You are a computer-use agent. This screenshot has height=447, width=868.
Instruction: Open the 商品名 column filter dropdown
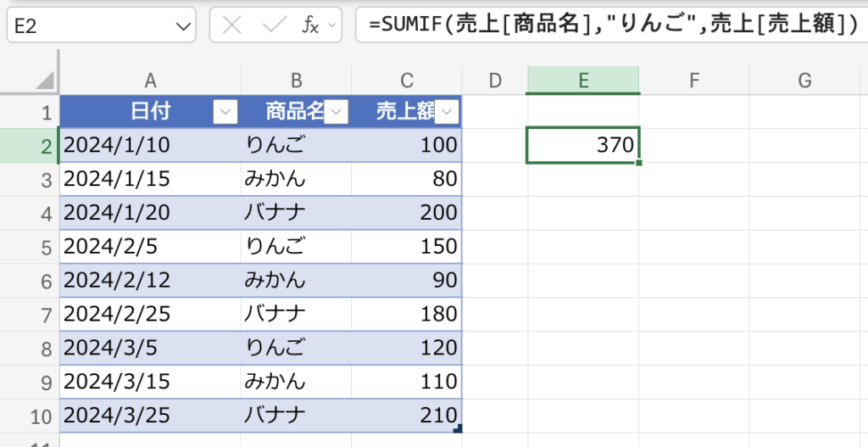[337, 111]
